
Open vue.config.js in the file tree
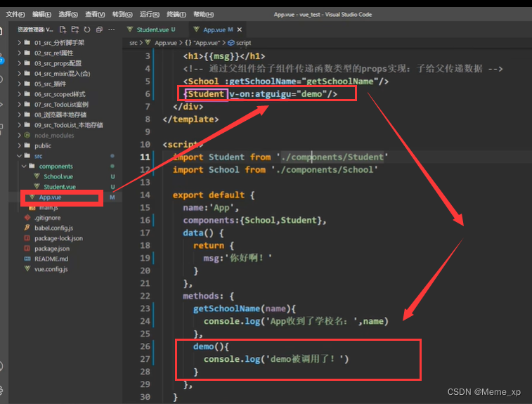pyautogui.click(x=51, y=269)
